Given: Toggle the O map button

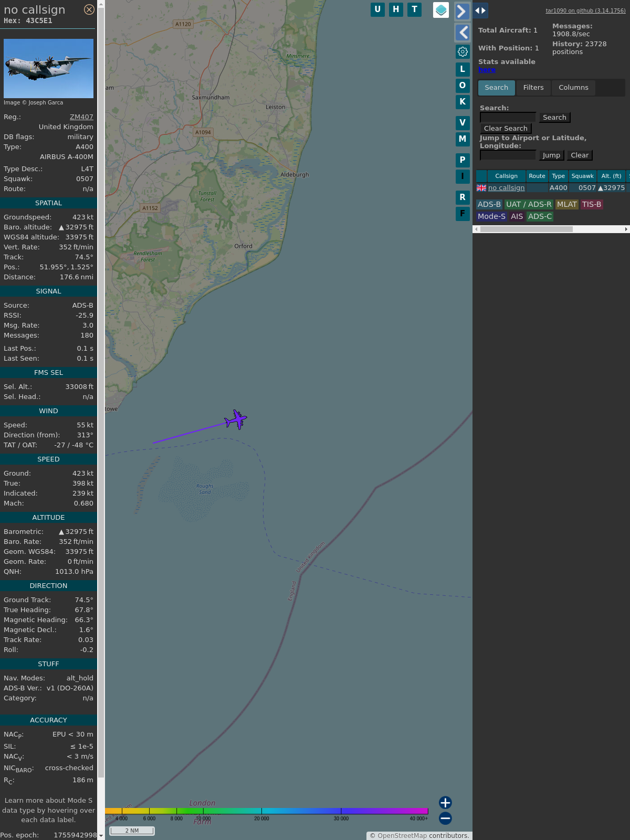Looking at the screenshot, I should (463, 86).
